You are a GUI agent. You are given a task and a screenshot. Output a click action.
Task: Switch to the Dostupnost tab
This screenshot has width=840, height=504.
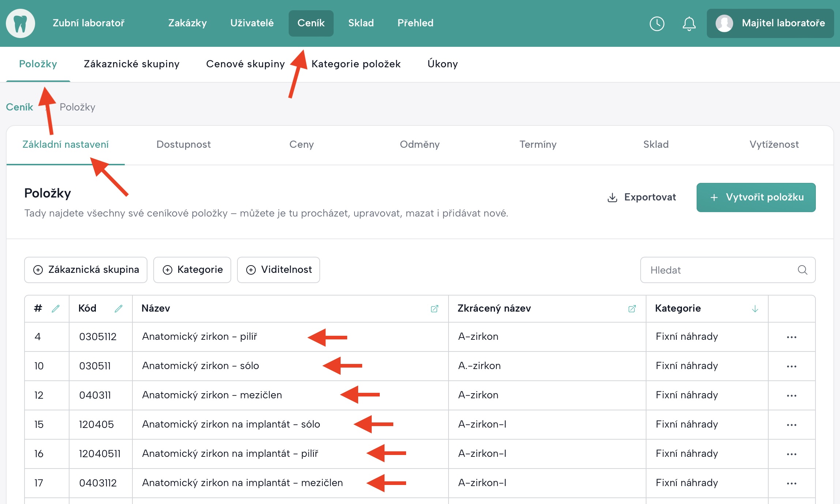pos(183,144)
